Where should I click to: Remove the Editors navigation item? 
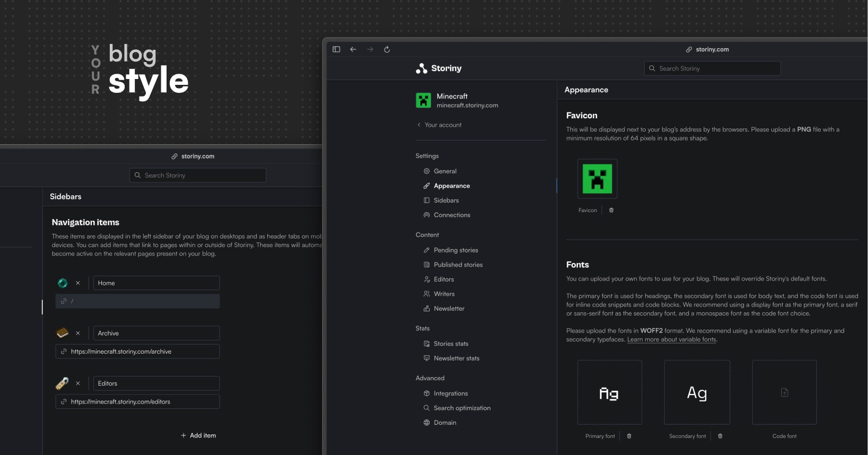[x=78, y=383]
